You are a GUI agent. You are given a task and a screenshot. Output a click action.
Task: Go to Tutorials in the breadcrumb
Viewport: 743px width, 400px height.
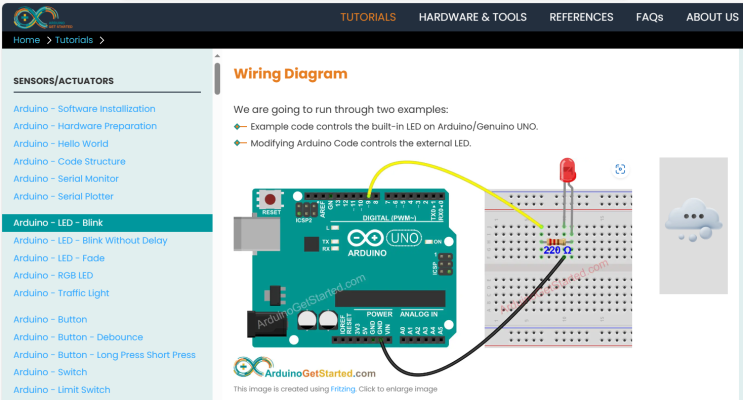click(74, 40)
